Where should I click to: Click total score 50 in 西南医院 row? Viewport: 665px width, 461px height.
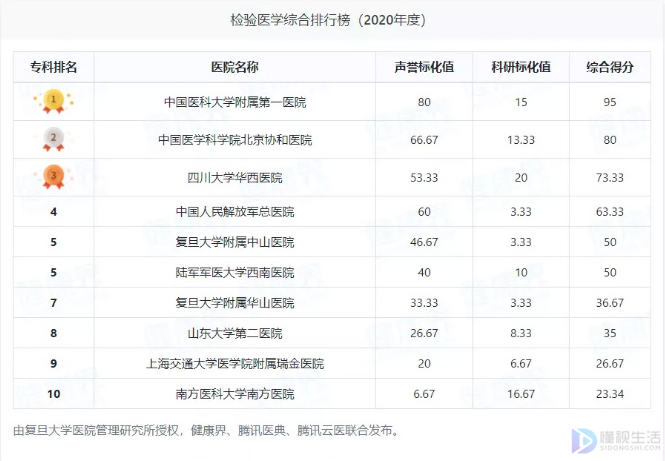pos(610,272)
